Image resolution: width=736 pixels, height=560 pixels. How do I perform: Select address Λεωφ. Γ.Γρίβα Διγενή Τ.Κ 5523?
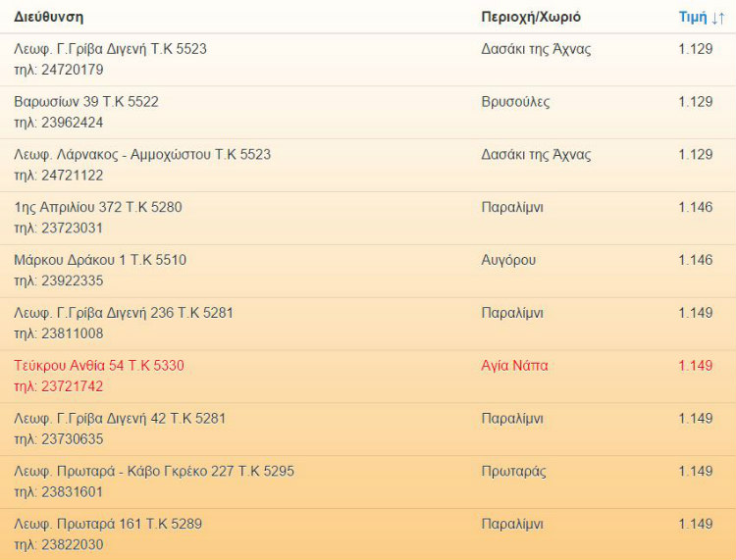110,49
